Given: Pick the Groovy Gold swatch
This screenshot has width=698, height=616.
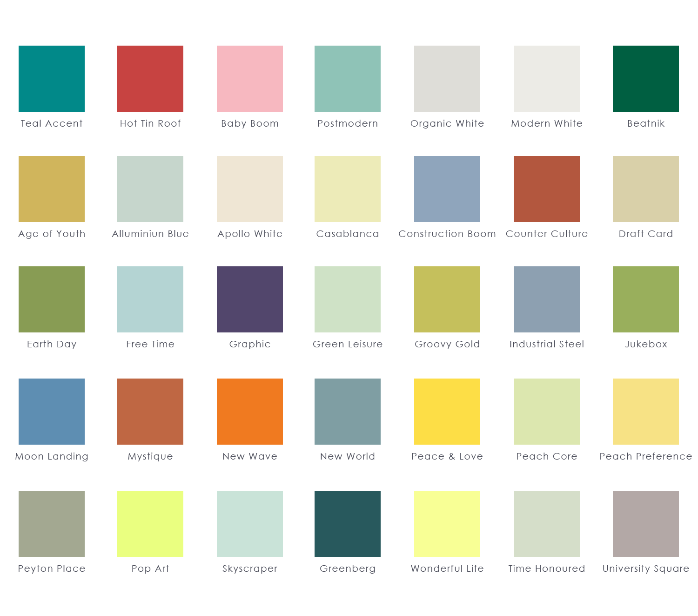Looking at the screenshot, I should pyautogui.click(x=447, y=299).
